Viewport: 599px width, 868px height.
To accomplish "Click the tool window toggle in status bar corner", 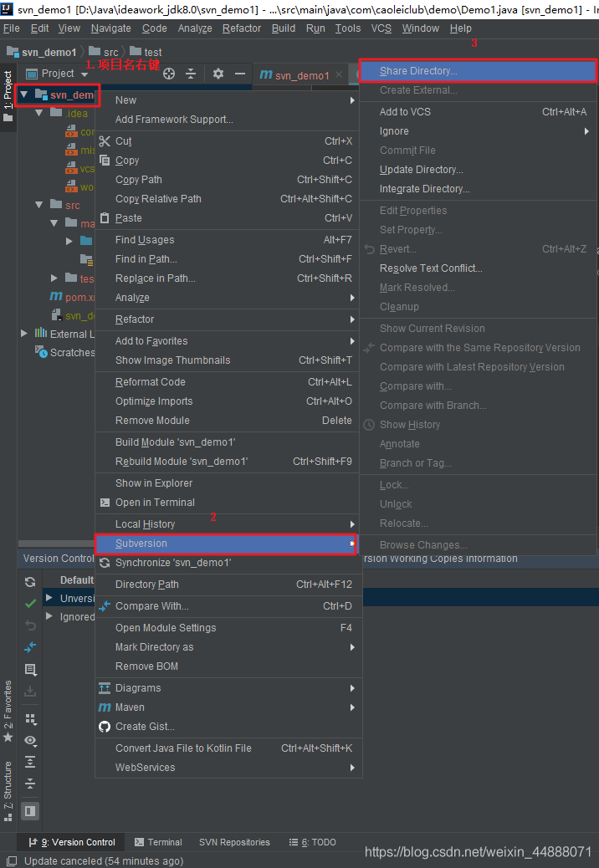I will tap(11, 861).
